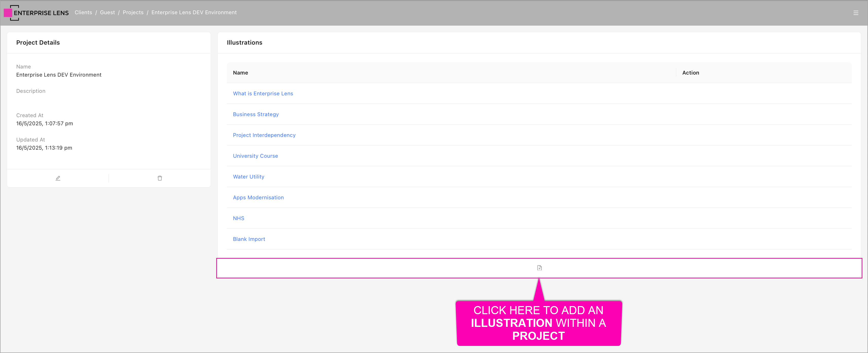Open the Business Strategy illustration

tap(256, 114)
